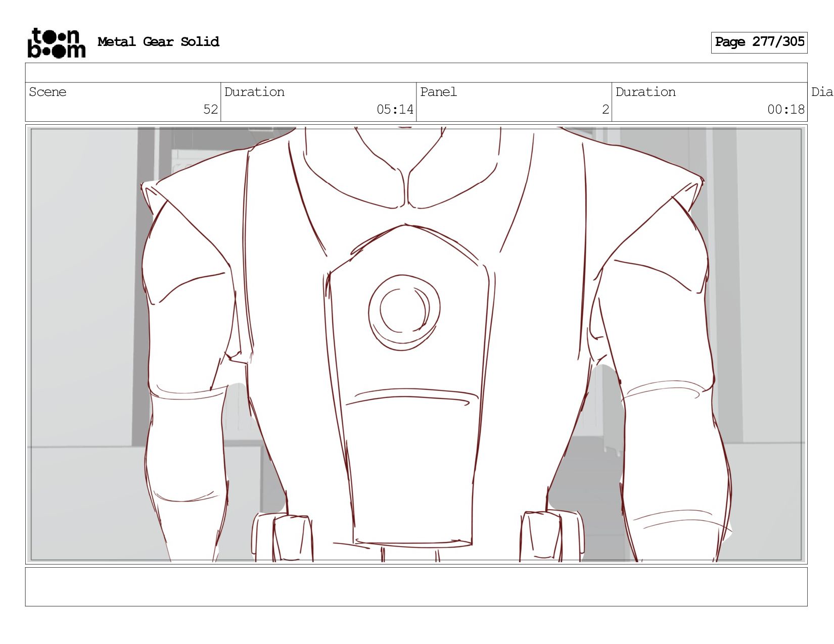Click the empty caption box below the panel
834x644 pixels.
pos(416,587)
